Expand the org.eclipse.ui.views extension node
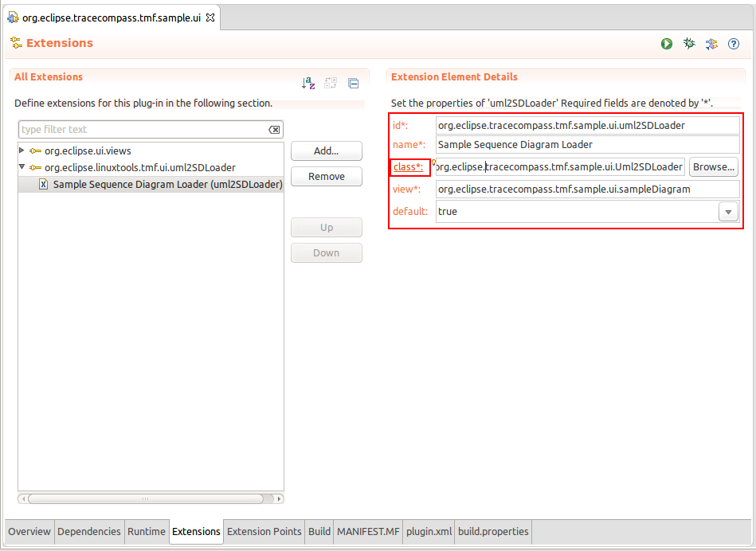 [x=22, y=150]
